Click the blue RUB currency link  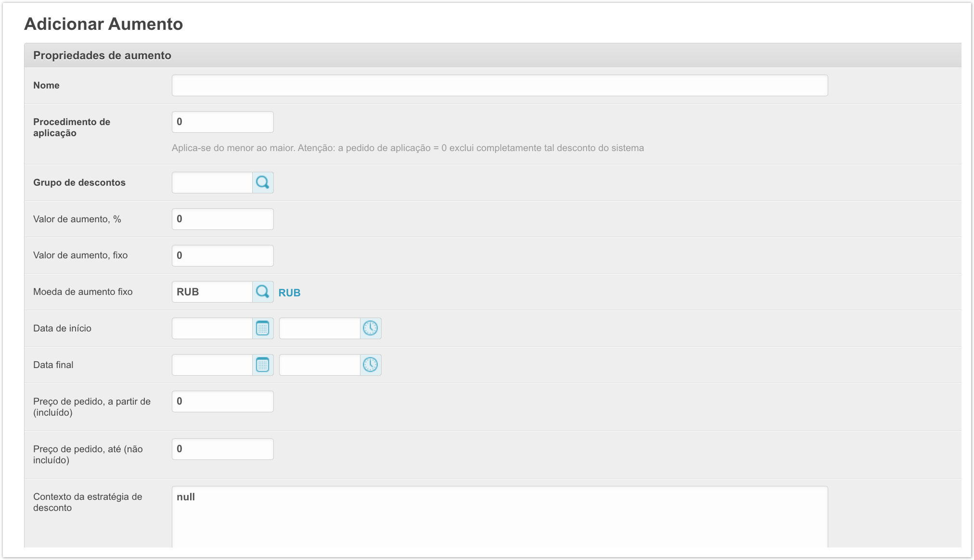289,293
